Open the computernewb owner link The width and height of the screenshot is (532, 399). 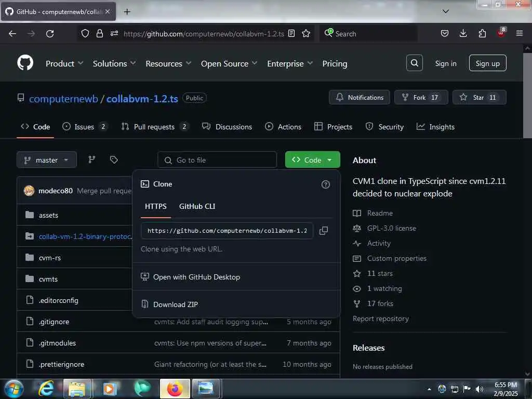(x=63, y=99)
